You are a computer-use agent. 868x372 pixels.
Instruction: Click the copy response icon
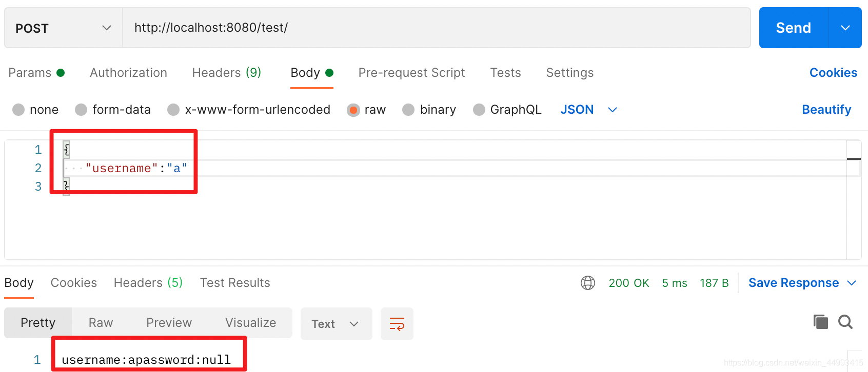[820, 322]
